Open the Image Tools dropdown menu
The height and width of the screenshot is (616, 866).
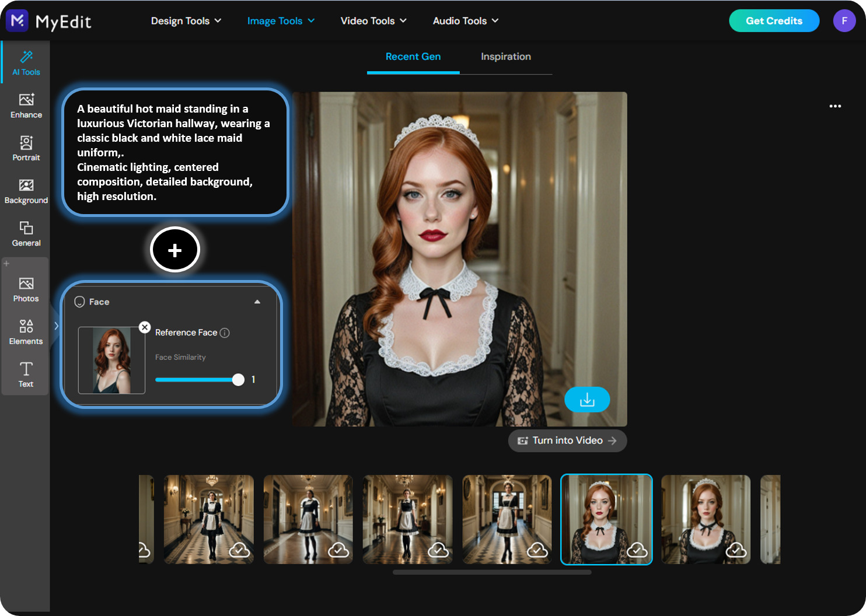[x=281, y=20]
